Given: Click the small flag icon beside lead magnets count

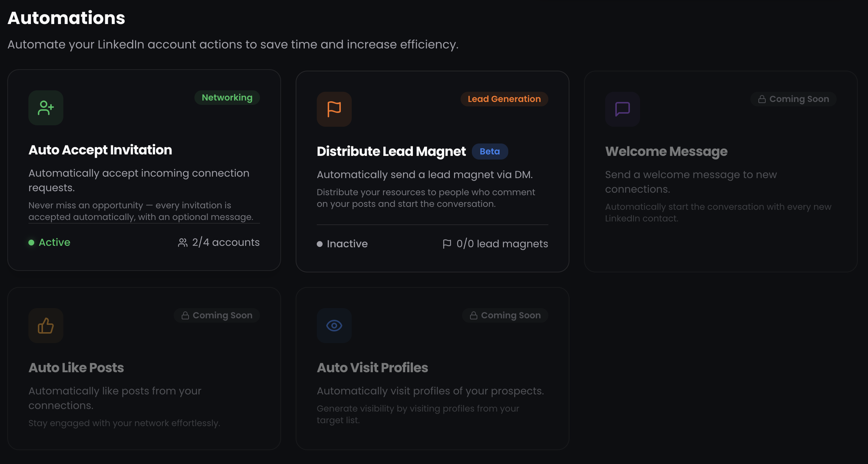Looking at the screenshot, I should pyautogui.click(x=447, y=244).
